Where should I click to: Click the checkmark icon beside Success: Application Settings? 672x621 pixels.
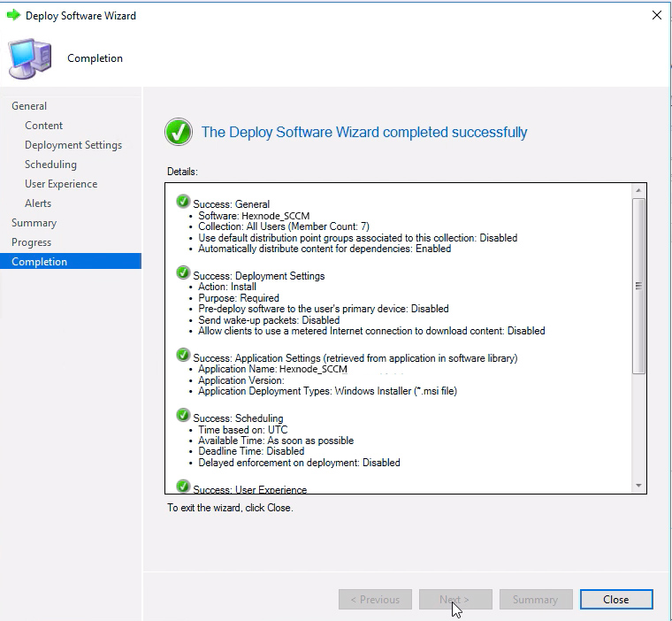pos(183,355)
